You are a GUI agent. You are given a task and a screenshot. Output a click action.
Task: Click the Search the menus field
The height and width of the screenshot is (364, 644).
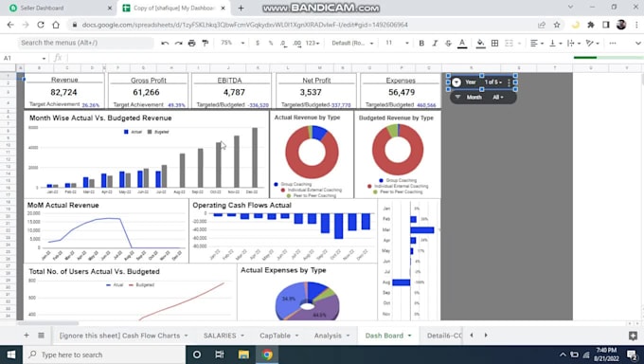[x=85, y=43]
